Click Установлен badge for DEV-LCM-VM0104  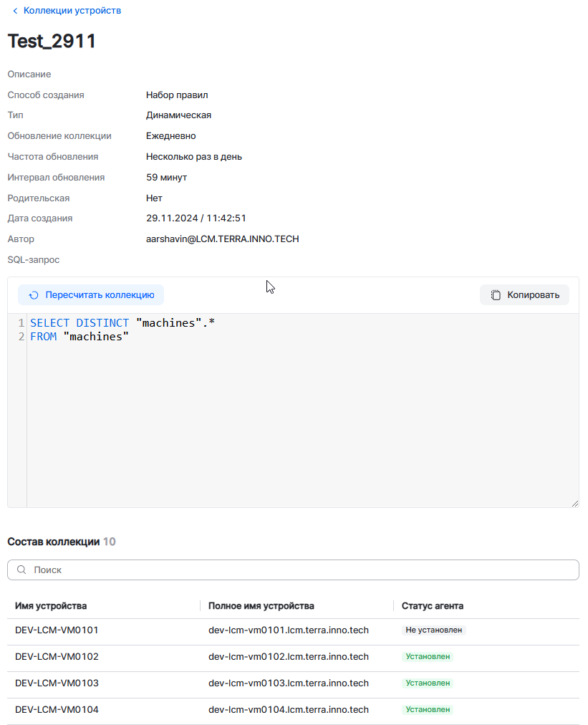(x=428, y=710)
